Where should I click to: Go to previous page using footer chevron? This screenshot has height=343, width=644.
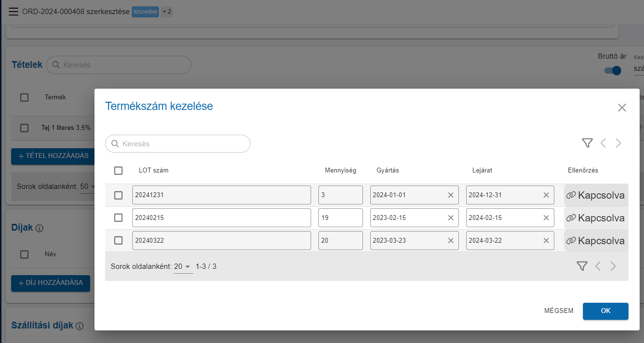(x=598, y=266)
